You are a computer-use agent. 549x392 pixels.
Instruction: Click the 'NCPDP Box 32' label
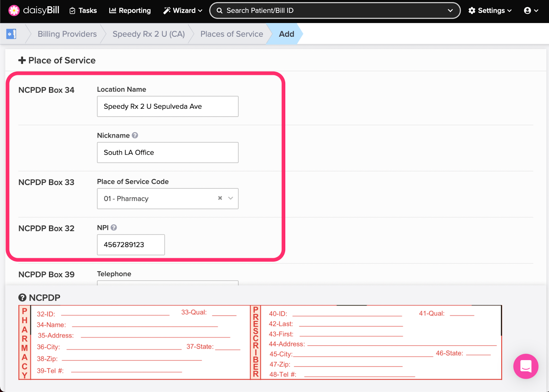click(46, 228)
